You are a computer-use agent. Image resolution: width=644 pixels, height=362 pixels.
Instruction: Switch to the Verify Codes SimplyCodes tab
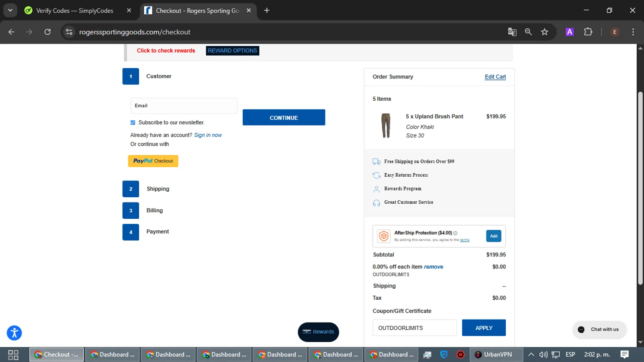[x=75, y=10]
